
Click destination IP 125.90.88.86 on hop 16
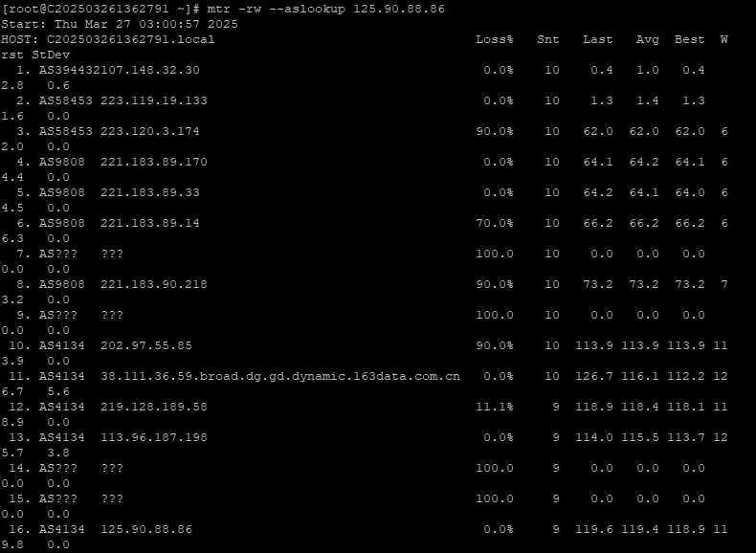pyautogui.click(x=145, y=529)
